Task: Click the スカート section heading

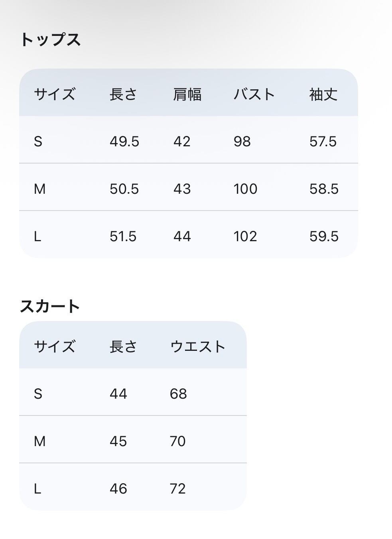Action: coord(50,306)
